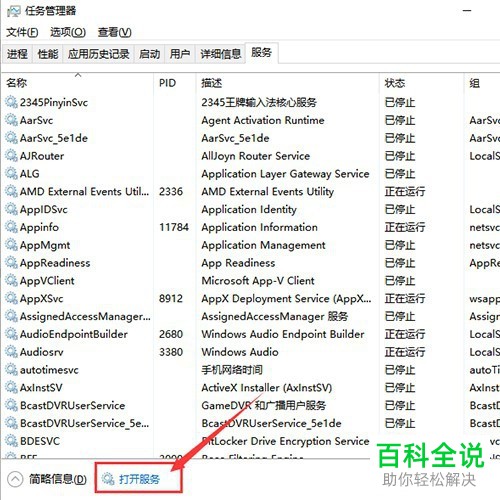Viewport: 500px width, 500px height.
Task: Click the AppVClient service icon
Action: coord(11,280)
